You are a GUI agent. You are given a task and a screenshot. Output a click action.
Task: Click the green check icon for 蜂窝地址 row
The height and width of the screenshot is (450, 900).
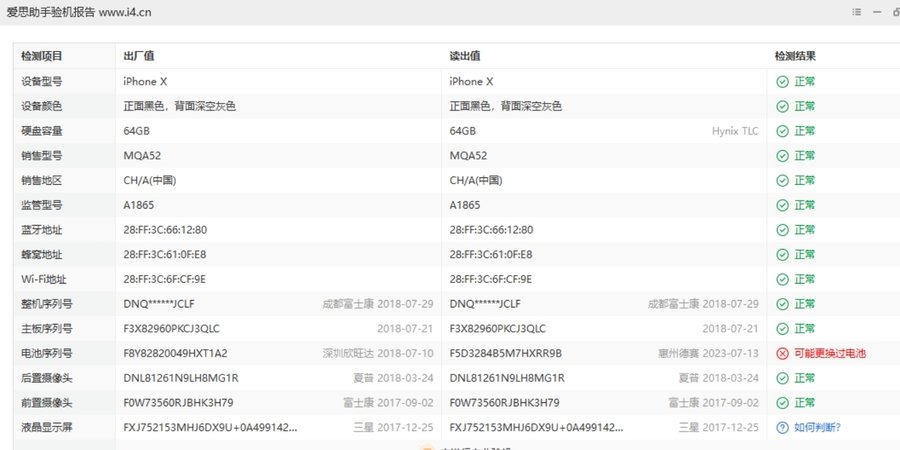782,254
